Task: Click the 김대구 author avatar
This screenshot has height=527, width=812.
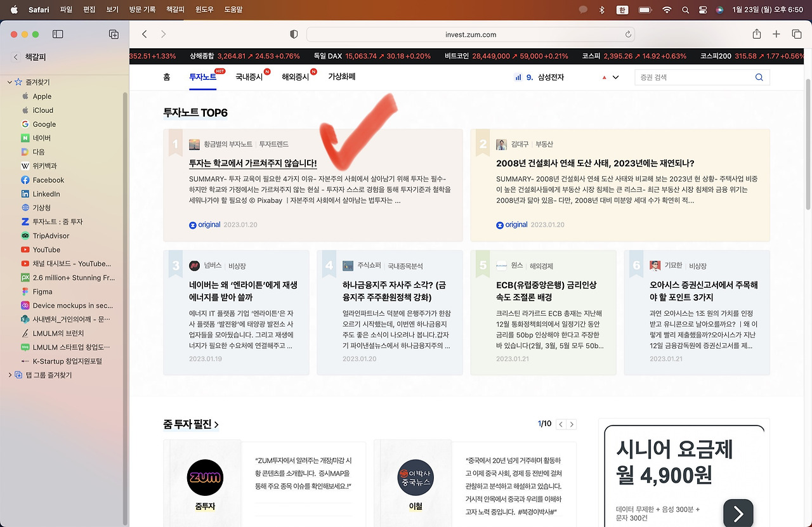Action: 501,145
